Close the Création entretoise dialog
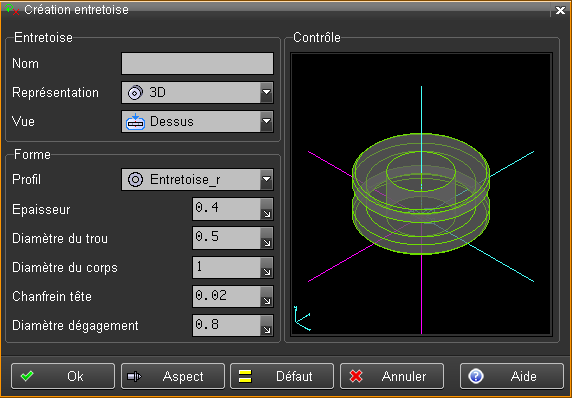This screenshot has width=572, height=398. pyautogui.click(x=560, y=10)
